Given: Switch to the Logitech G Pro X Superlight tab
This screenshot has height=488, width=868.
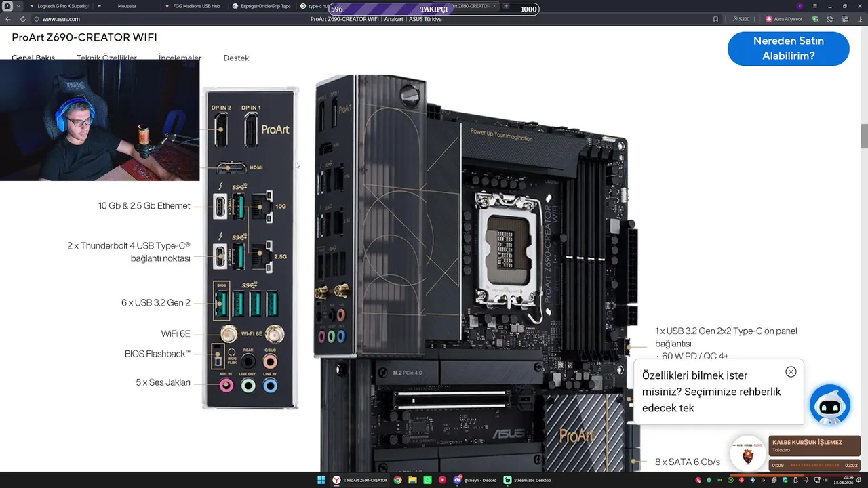Looking at the screenshot, I should (59, 6).
